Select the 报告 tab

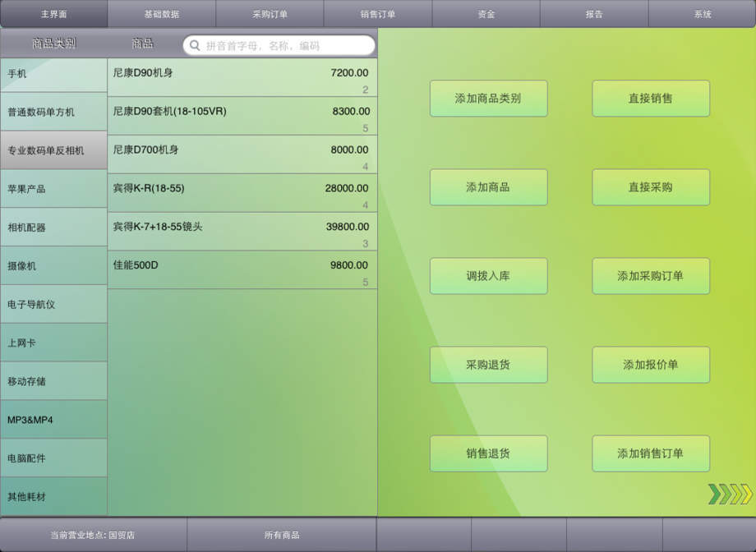click(x=594, y=14)
